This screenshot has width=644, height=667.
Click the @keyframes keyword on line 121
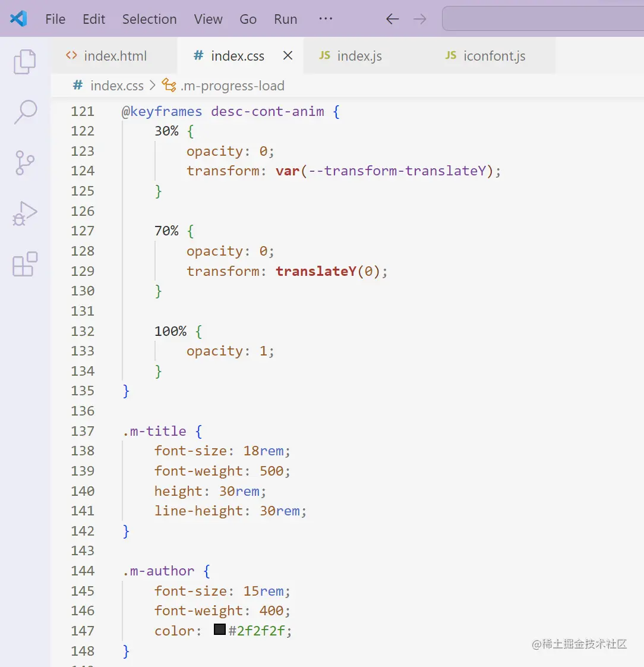[x=162, y=111]
